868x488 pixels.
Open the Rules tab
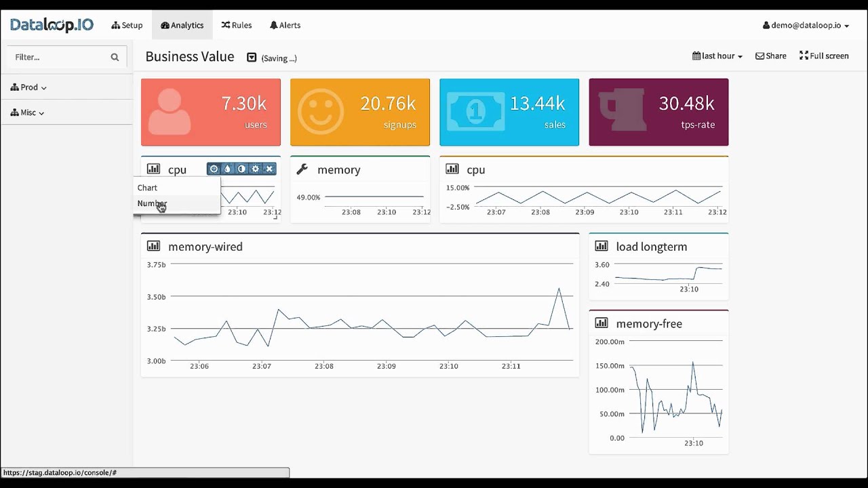(x=237, y=25)
